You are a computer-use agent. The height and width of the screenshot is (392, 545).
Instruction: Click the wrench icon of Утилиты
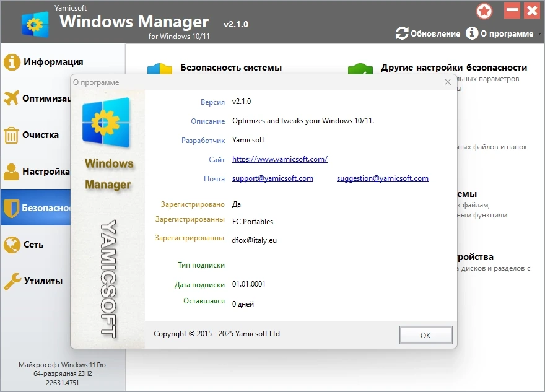pyautogui.click(x=12, y=281)
